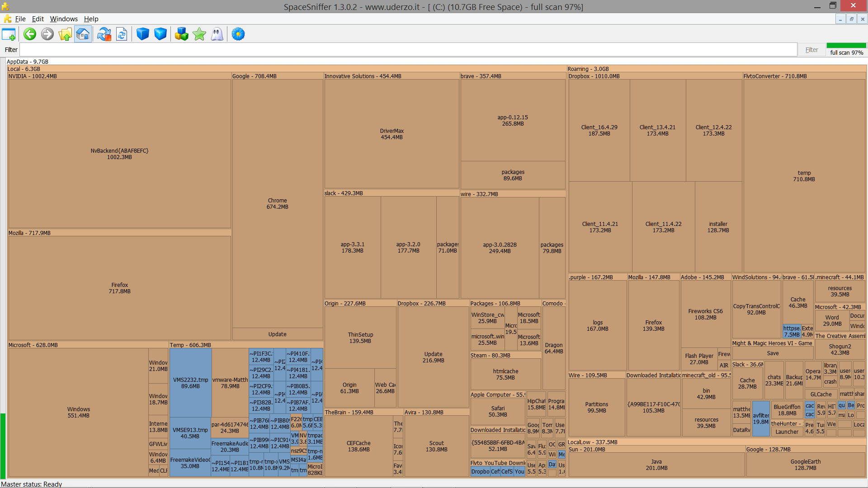Select the Firefox 139.3MB block

(654, 325)
